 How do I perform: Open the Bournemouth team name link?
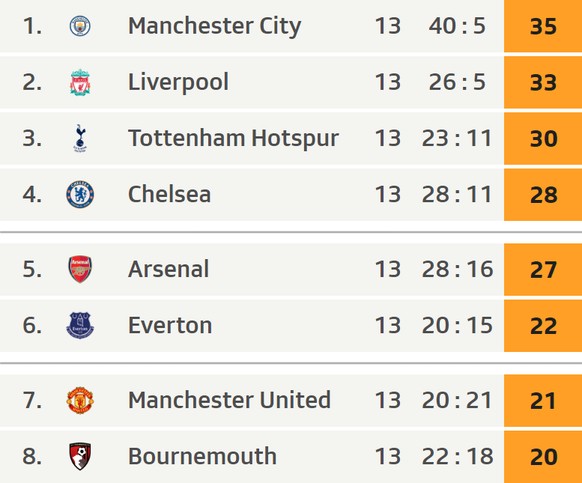(202, 456)
